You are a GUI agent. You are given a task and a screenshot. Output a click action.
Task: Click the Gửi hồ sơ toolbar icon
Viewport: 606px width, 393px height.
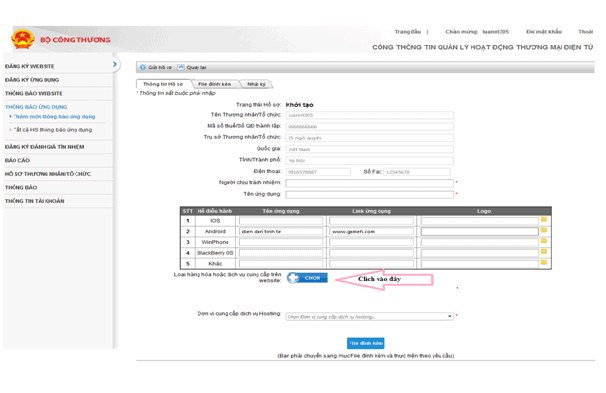(143, 67)
